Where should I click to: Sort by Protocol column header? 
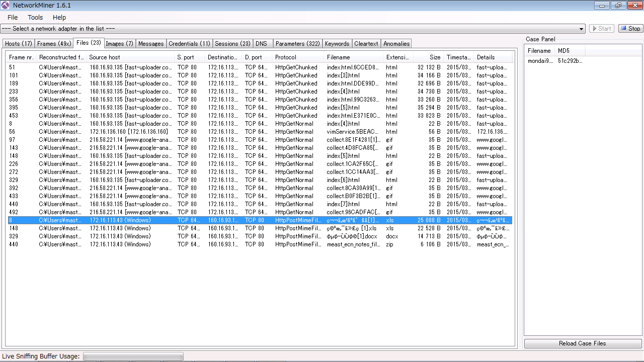click(x=298, y=57)
